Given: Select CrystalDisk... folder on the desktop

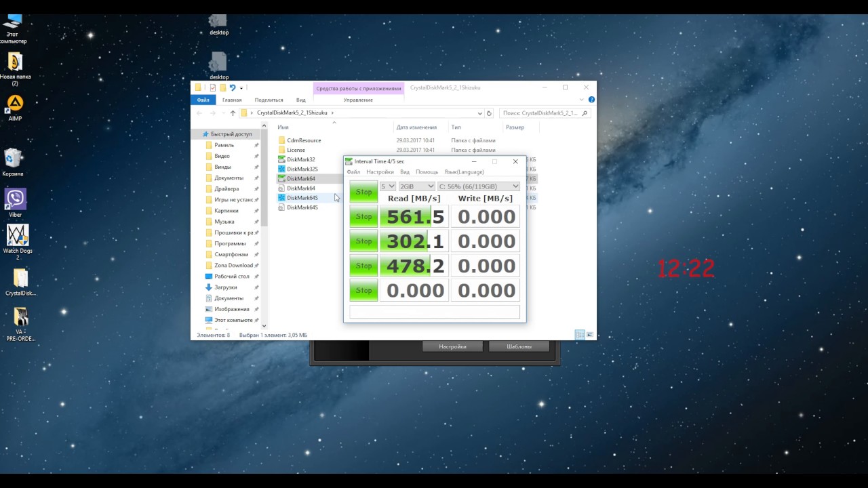Looking at the screenshot, I should click(20, 283).
